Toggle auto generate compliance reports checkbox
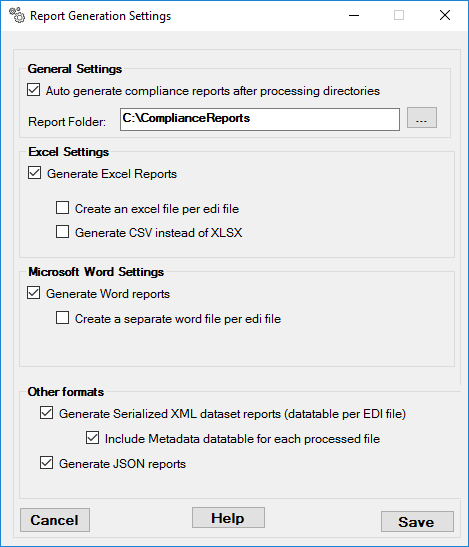The image size is (469, 547). pos(34,90)
